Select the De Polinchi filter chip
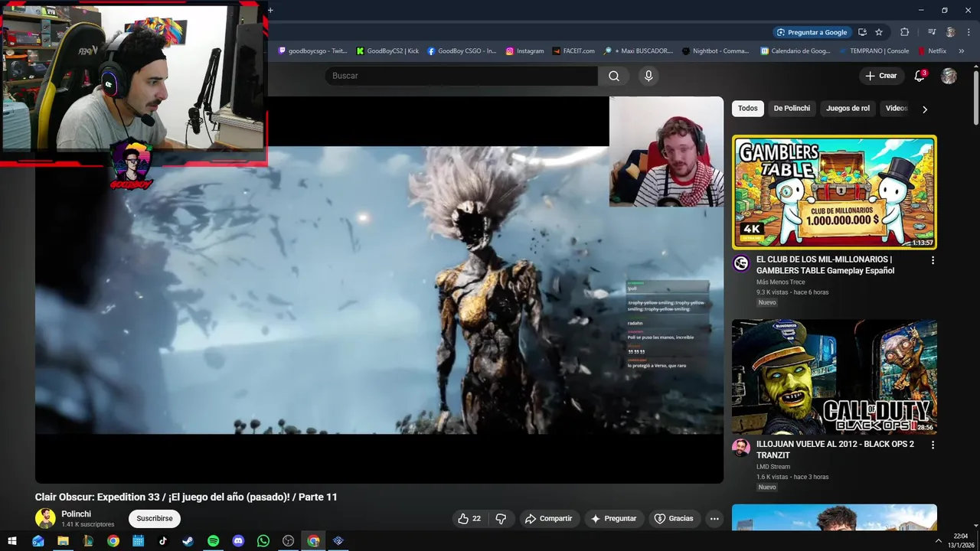This screenshot has height=551, width=980. [792, 108]
